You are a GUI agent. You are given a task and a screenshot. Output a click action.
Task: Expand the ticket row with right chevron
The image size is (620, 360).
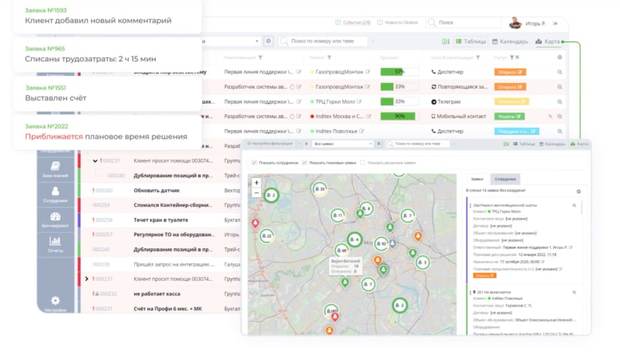[x=87, y=279]
